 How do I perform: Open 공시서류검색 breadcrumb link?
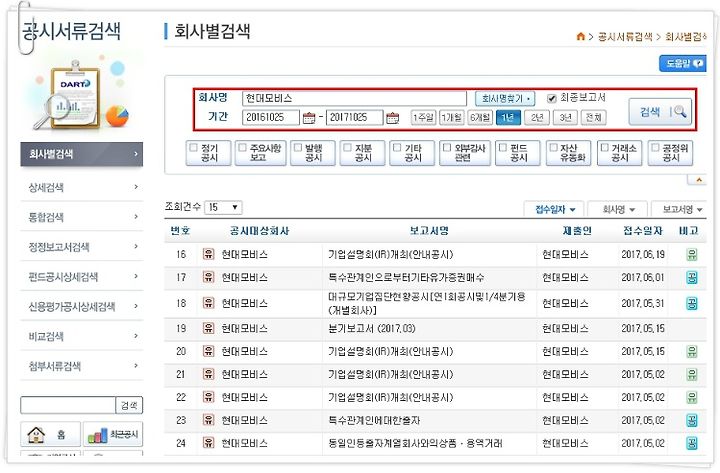(x=625, y=37)
